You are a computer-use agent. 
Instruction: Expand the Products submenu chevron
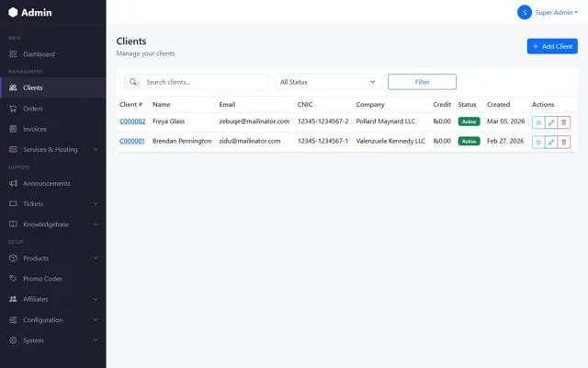pyautogui.click(x=96, y=258)
